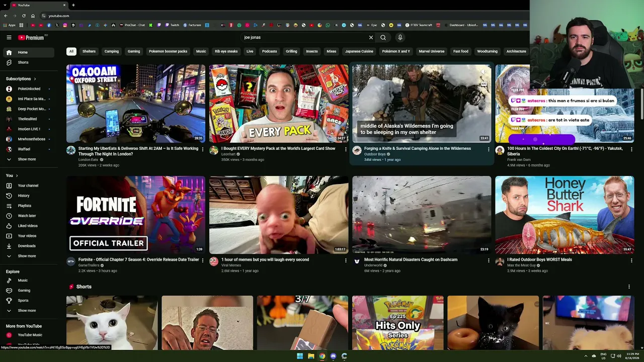644x362 pixels.
Task: Toggle captions on the Outdoor Boys preview
Action: 484,84
